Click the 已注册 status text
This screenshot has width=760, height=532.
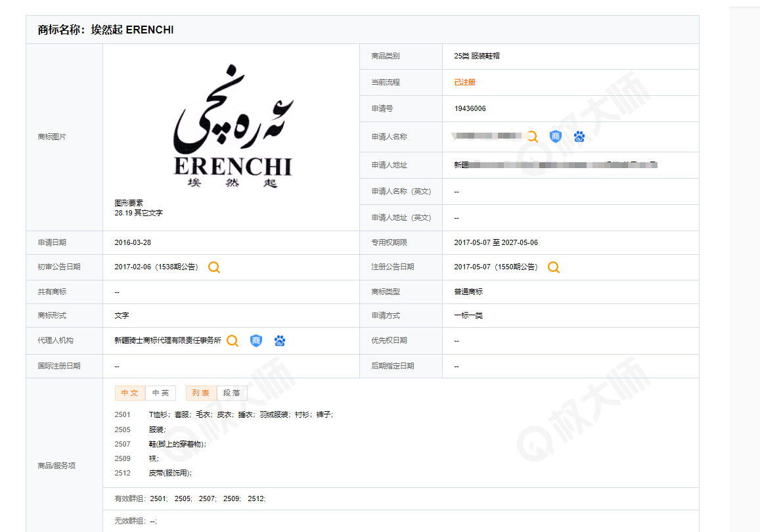[465, 82]
